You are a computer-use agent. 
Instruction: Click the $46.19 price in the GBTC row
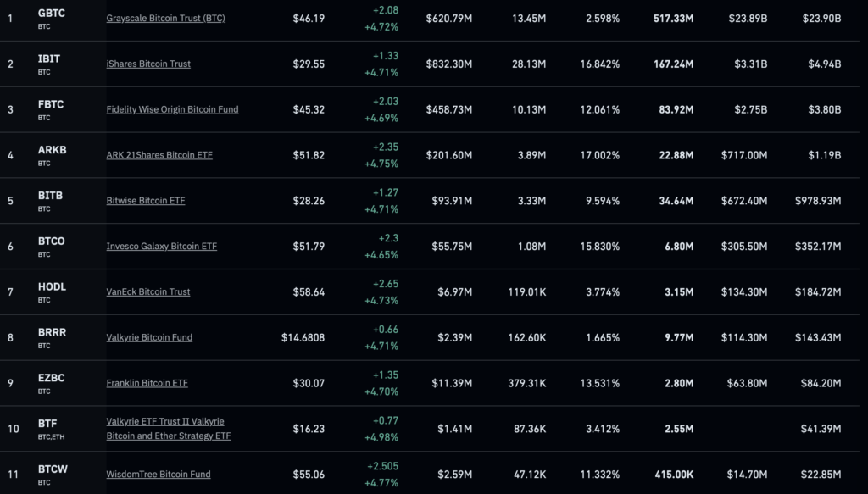(x=309, y=18)
